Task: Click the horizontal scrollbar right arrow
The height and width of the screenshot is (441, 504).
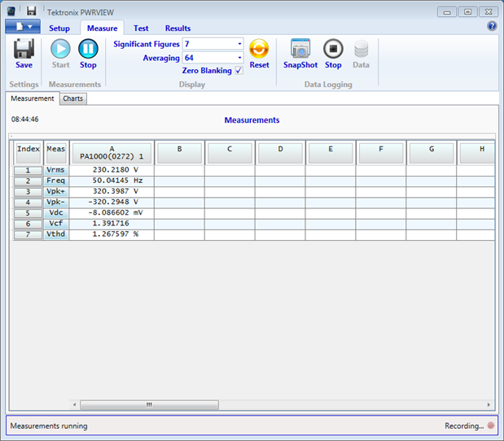Action: [x=489, y=404]
